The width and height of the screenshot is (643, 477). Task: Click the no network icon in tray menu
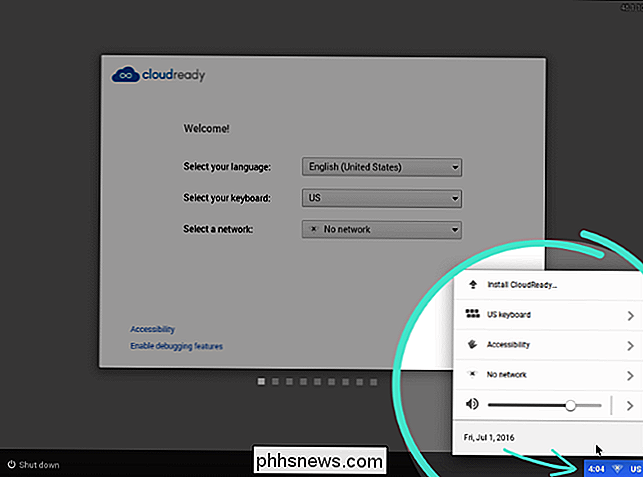(x=472, y=374)
